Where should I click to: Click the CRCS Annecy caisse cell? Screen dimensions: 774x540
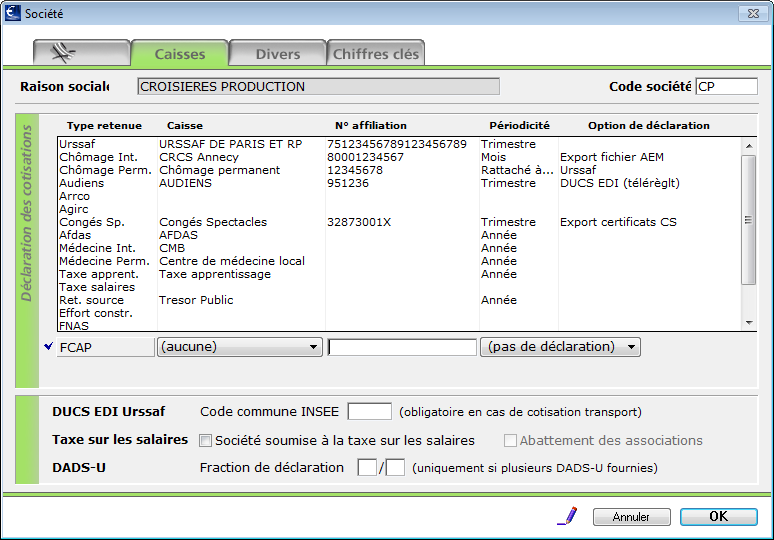click(199, 157)
